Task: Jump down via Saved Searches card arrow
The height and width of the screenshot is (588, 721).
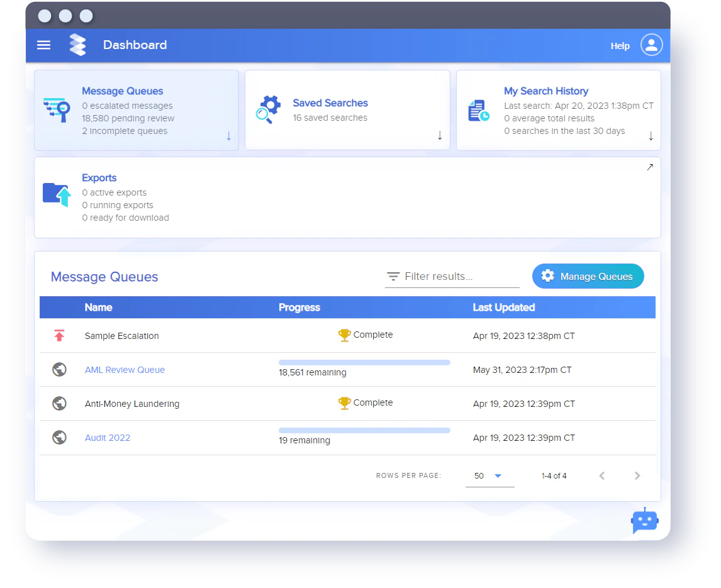Action: pos(440,136)
